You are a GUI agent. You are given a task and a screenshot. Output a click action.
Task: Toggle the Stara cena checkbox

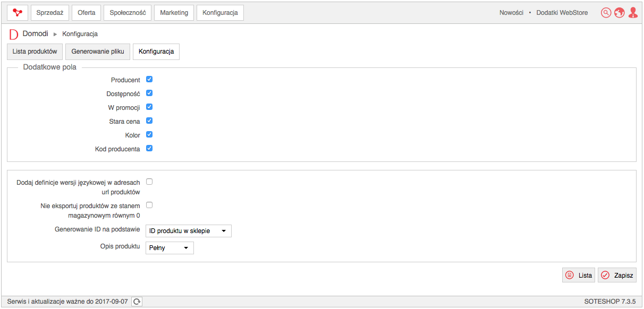click(149, 121)
